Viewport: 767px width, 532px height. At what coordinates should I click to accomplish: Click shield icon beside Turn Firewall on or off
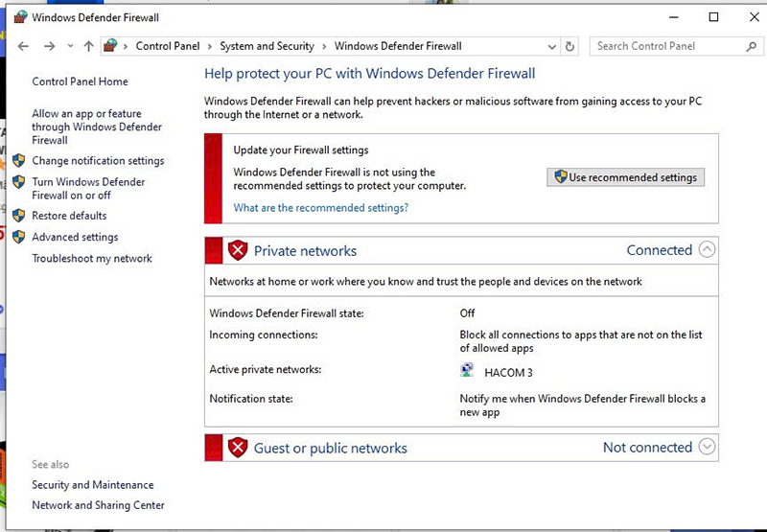coord(18,182)
